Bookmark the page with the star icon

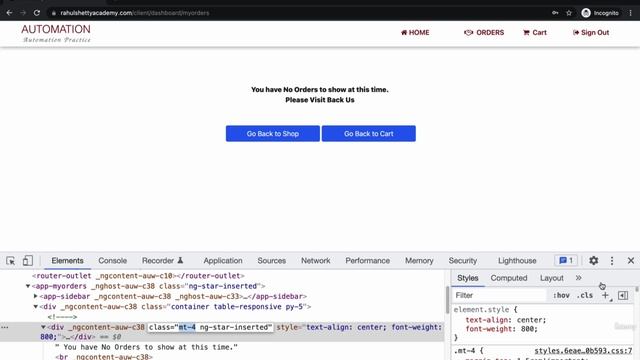coord(569,13)
